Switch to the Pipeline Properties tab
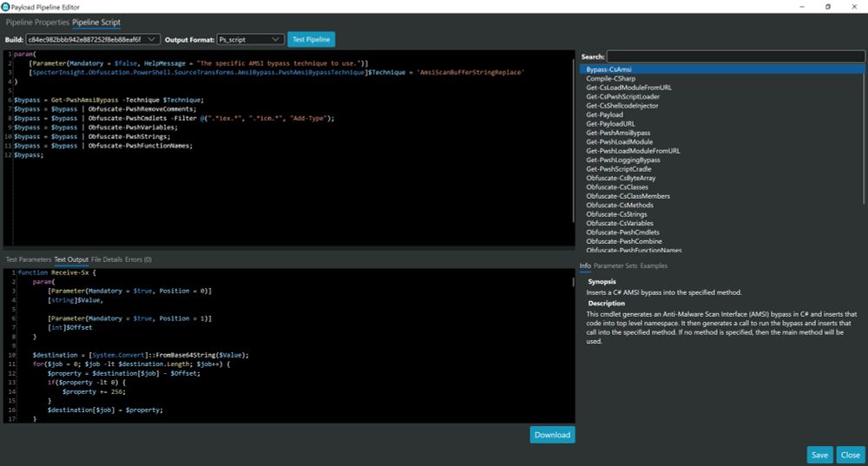The height and width of the screenshot is (466, 868). [37, 23]
